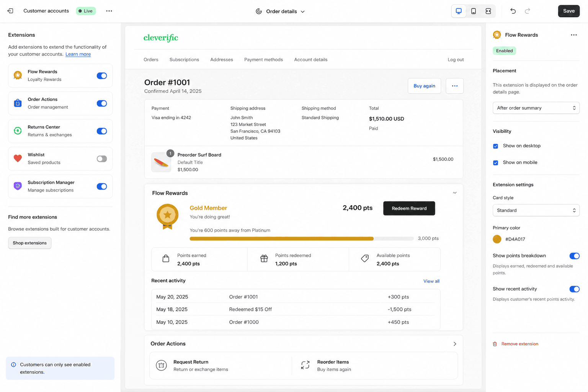
Task: Open the three-dot menu next to Live badge
Action: click(109, 11)
